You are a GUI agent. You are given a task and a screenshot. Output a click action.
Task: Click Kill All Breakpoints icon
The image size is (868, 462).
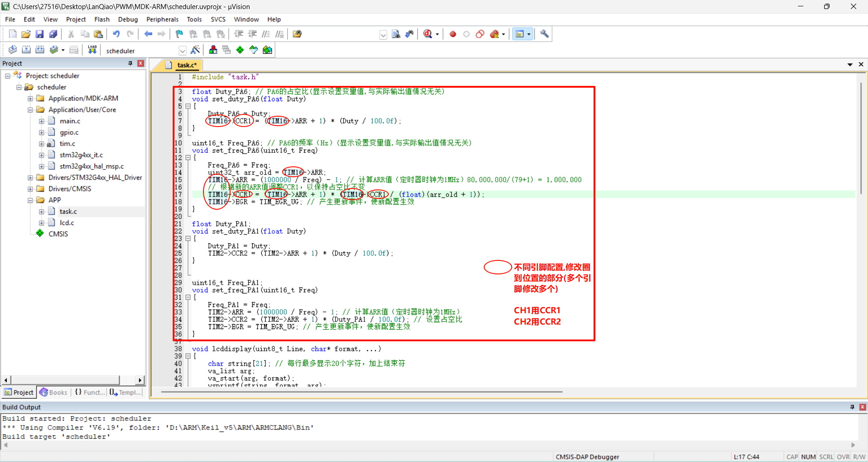point(495,34)
